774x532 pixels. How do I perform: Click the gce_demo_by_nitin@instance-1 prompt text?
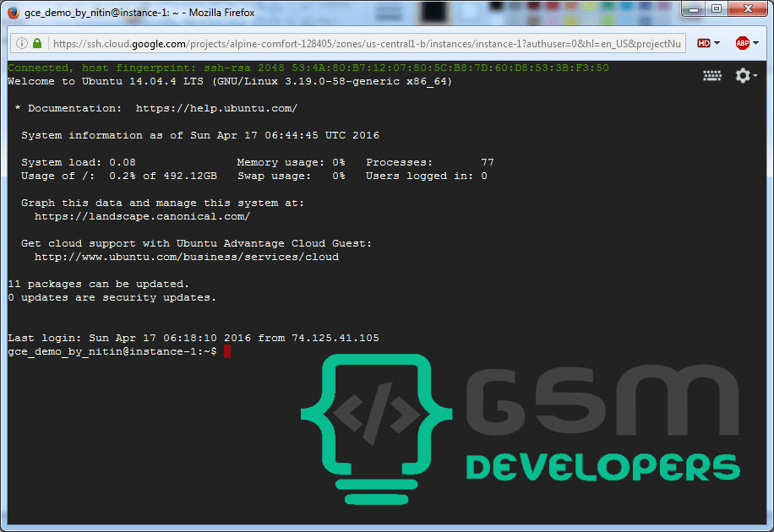[x=112, y=351]
